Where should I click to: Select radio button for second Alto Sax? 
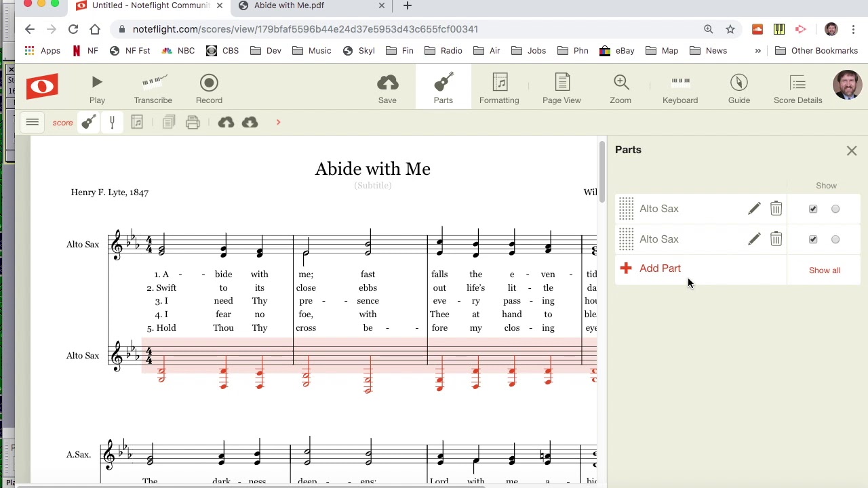point(835,239)
